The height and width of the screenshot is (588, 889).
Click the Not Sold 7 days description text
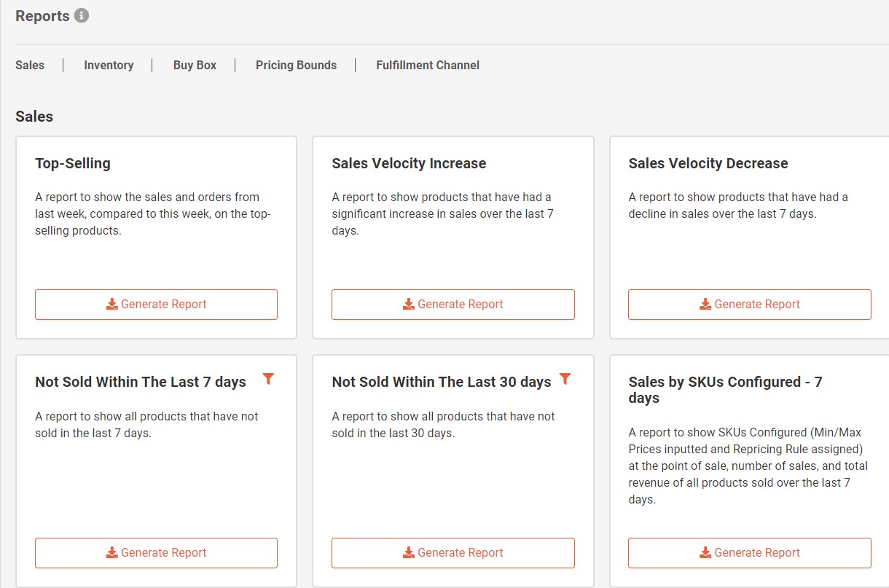pyautogui.click(x=146, y=425)
